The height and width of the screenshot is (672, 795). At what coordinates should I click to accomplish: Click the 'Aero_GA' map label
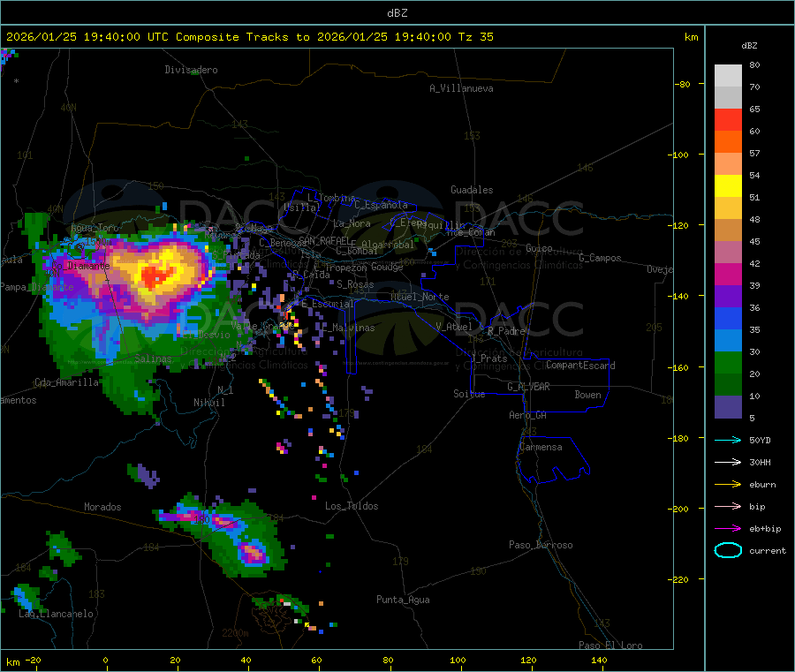[x=528, y=415]
